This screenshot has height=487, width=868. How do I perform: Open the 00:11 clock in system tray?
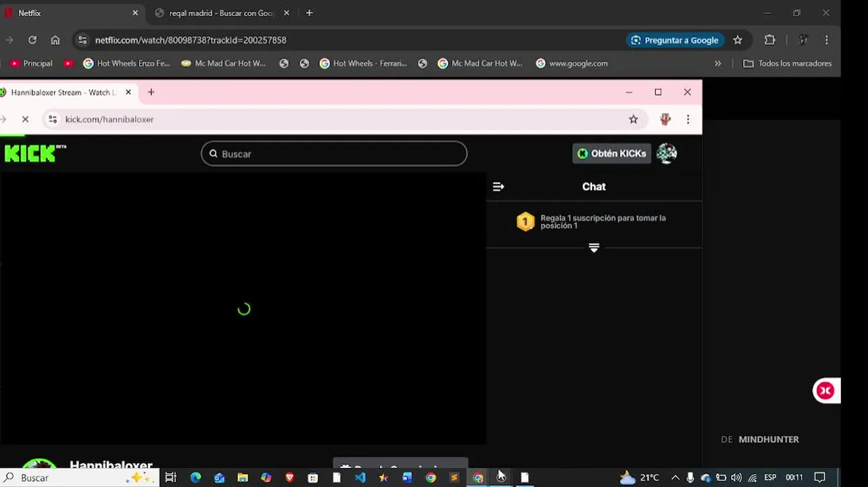(x=794, y=478)
